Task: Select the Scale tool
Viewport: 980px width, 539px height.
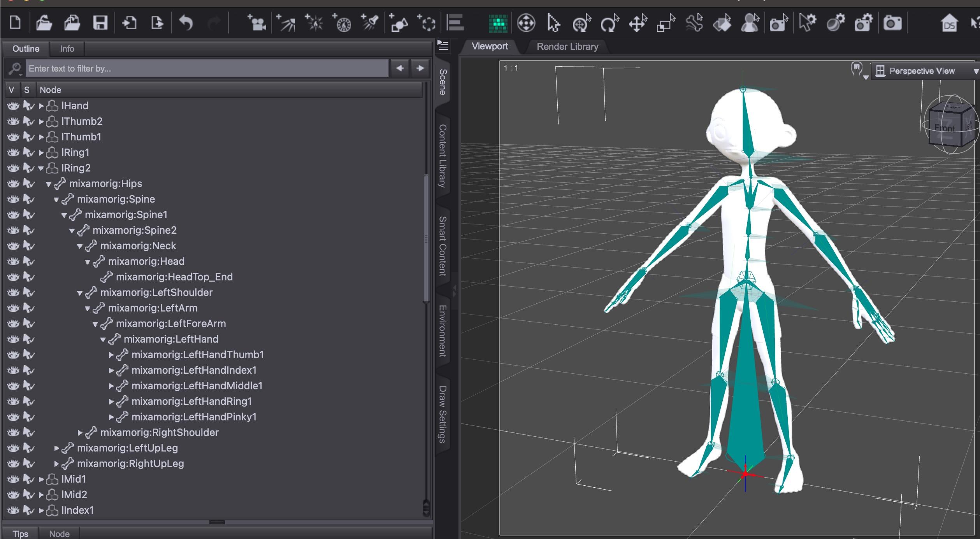Action: pyautogui.click(x=666, y=23)
